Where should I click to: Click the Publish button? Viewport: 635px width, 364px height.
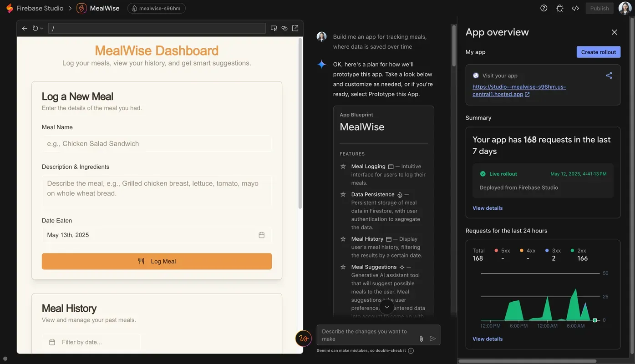pos(599,8)
